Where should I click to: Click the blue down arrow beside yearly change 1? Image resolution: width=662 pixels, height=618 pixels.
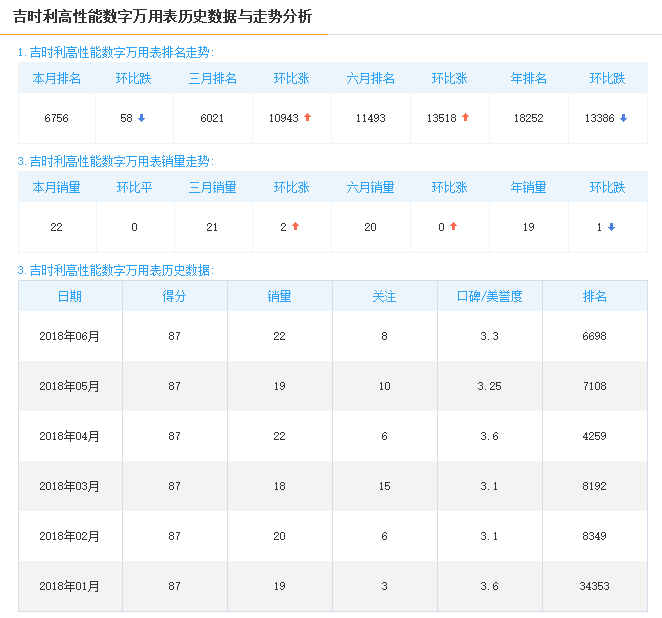pos(611,227)
